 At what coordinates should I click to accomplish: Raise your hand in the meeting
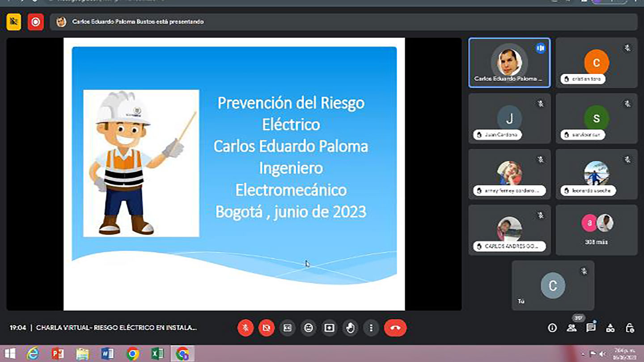tap(350, 328)
